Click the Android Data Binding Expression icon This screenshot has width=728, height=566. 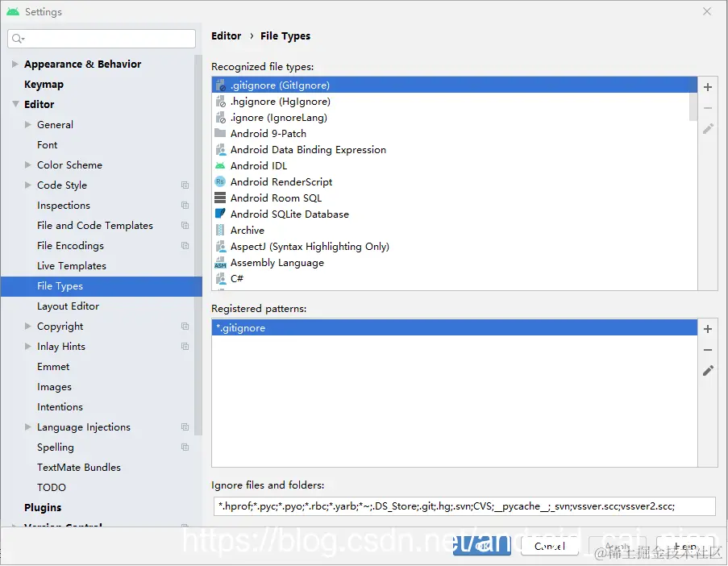coord(221,150)
